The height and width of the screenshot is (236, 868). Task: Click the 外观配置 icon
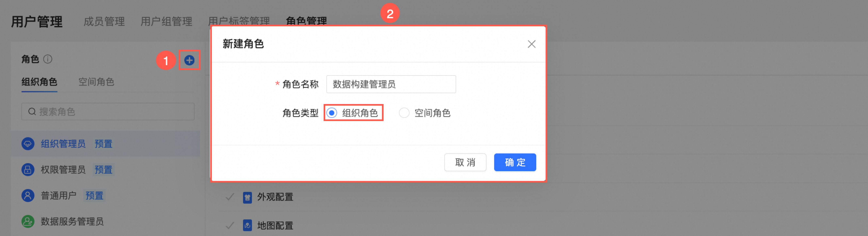247,197
